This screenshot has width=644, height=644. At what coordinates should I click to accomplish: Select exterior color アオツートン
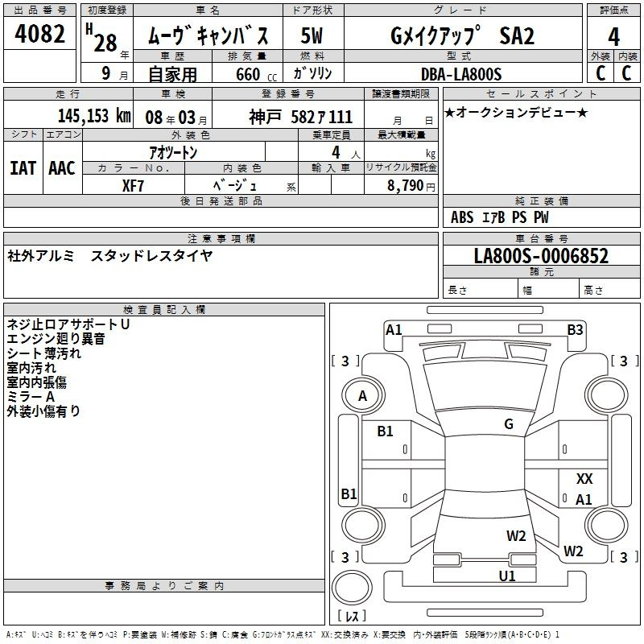click(x=173, y=152)
